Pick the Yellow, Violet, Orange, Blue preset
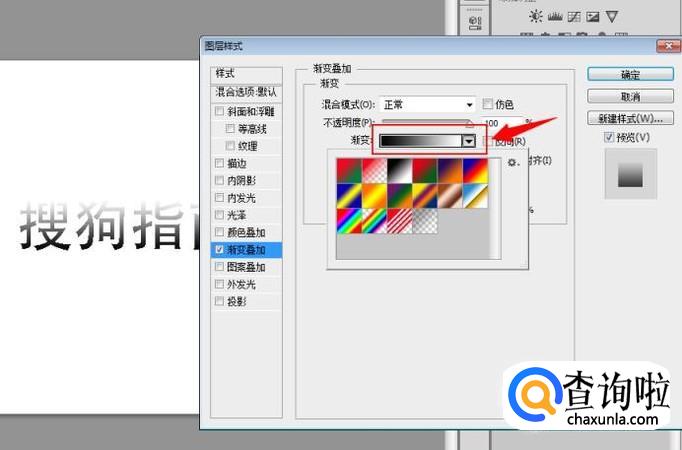682x450 pixels. (425, 196)
